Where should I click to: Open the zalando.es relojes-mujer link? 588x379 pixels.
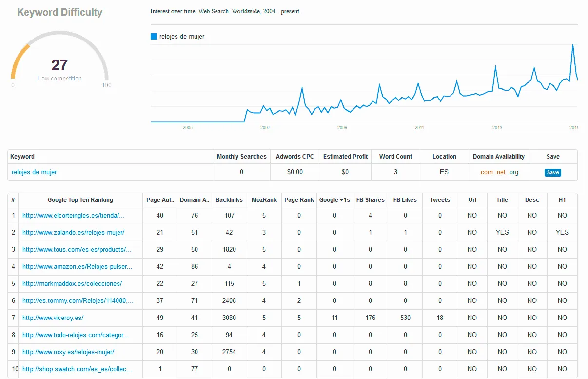pyautogui.click(x=73, y=232)
